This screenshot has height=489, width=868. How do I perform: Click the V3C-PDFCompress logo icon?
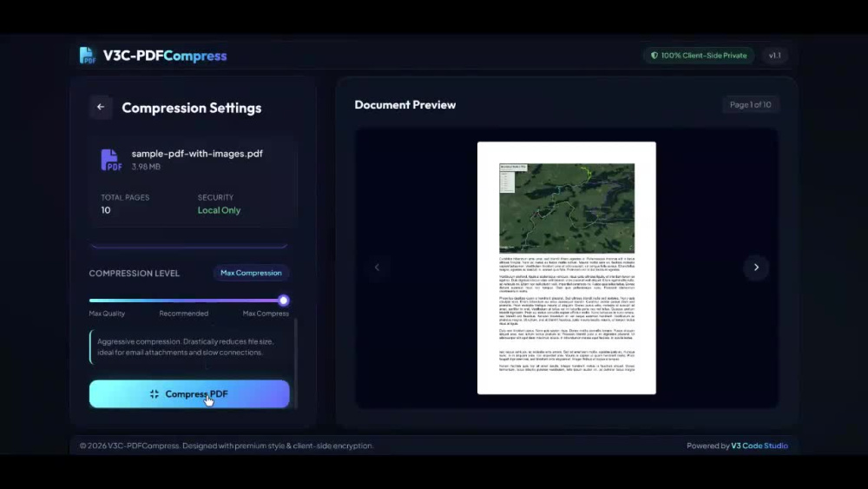click(x=88, y=56)
